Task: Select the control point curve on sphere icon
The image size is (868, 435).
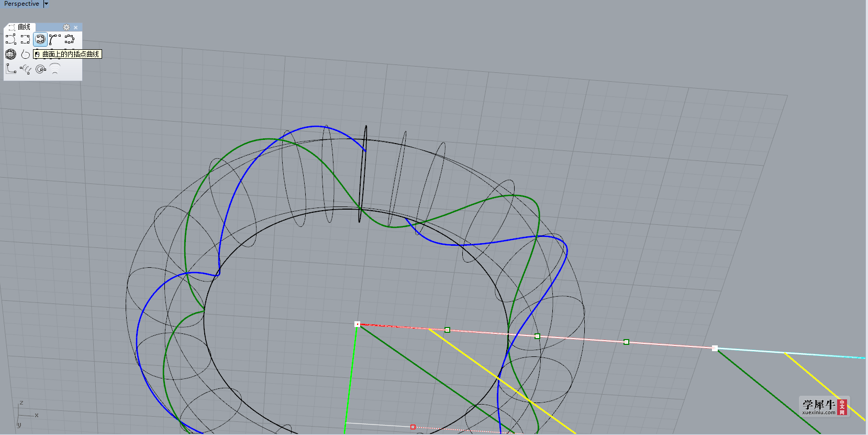Action: (x=10, y=54)
